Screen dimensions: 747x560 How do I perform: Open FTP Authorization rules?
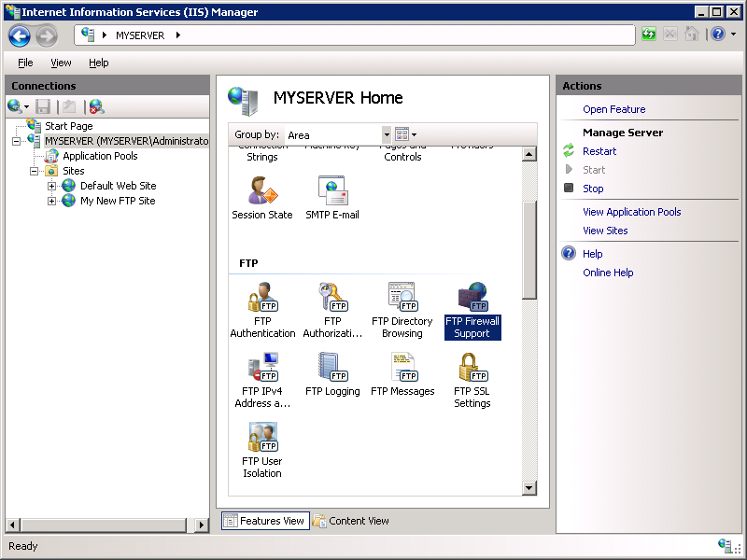click(332, 308)
